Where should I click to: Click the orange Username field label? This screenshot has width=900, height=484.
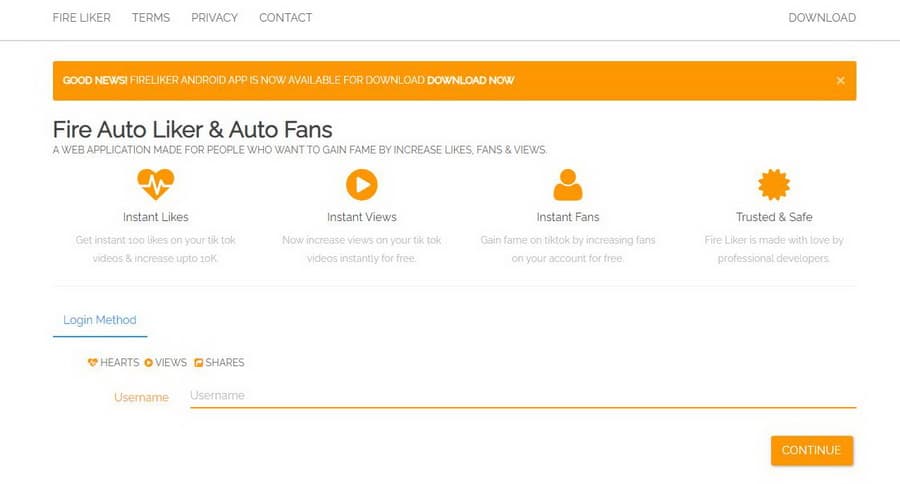pyautogui.click(x=141, y=397)
